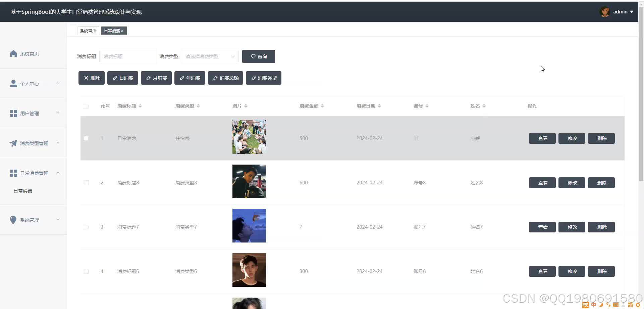Open row 1 group photo thumbnail
Image resolution: width=644 pixels, height=309 pixels.
[x=249, y=137]
